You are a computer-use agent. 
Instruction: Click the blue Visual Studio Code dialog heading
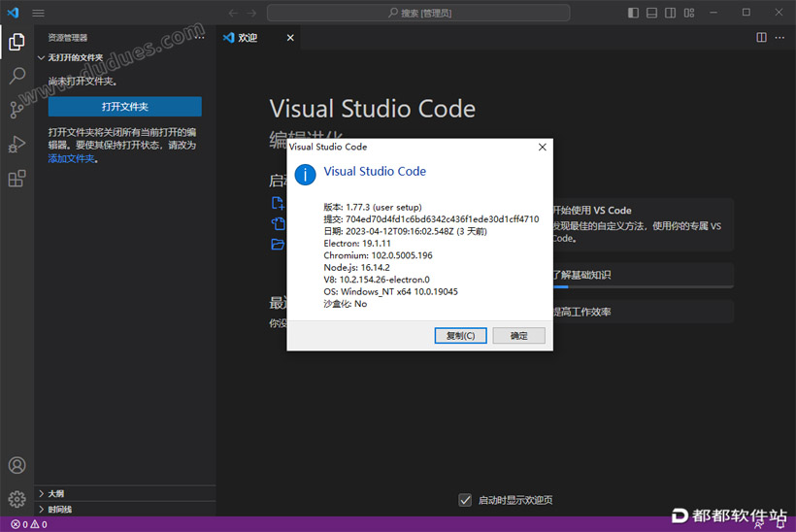coord(375,172)
